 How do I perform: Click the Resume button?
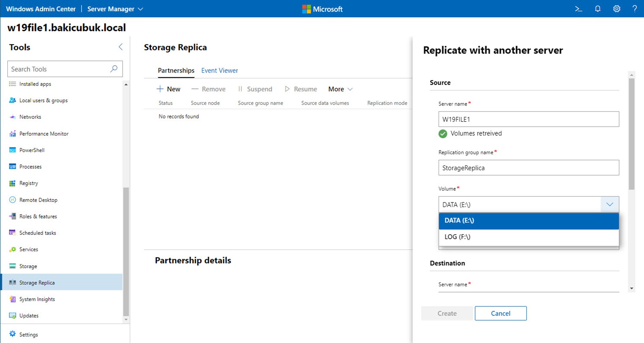(300, 89)
